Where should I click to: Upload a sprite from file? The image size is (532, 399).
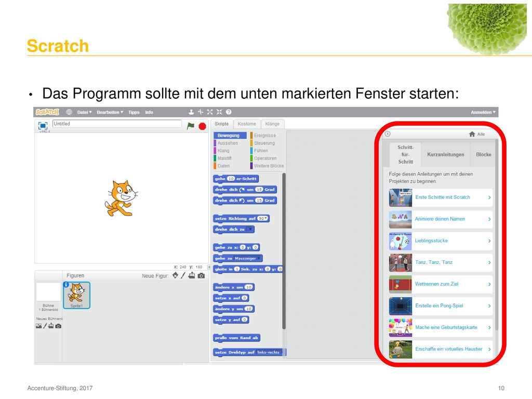[x=192, y=275]
